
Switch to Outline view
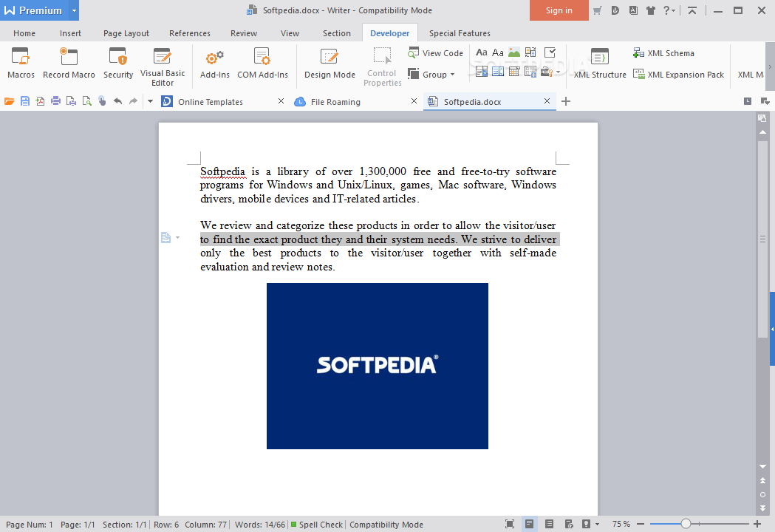coord(549,524)
